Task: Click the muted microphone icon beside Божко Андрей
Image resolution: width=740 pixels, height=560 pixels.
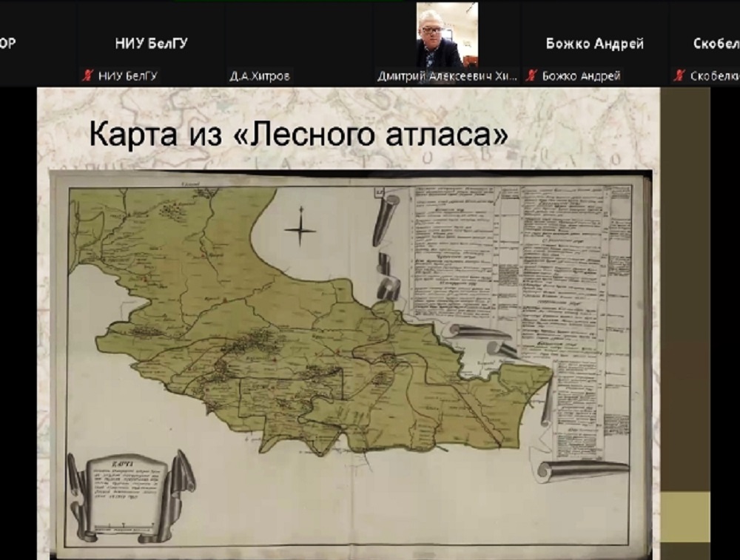Action: click(x=532, y=75)
